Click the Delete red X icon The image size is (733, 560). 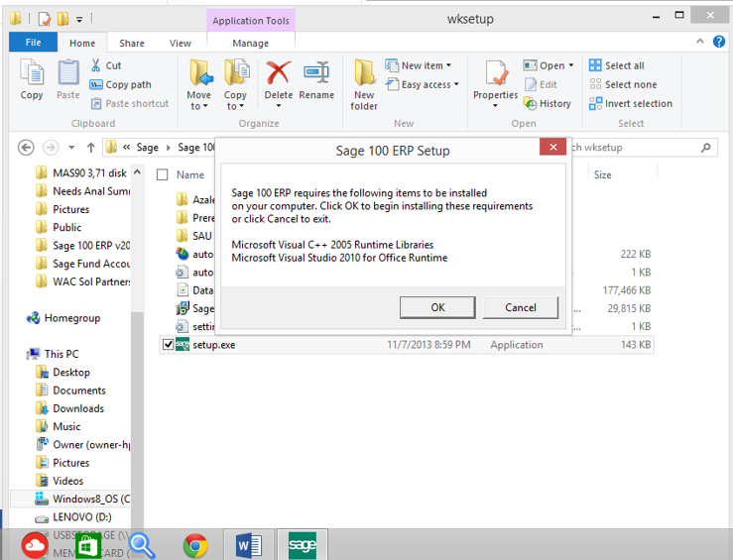pos(278,73)
